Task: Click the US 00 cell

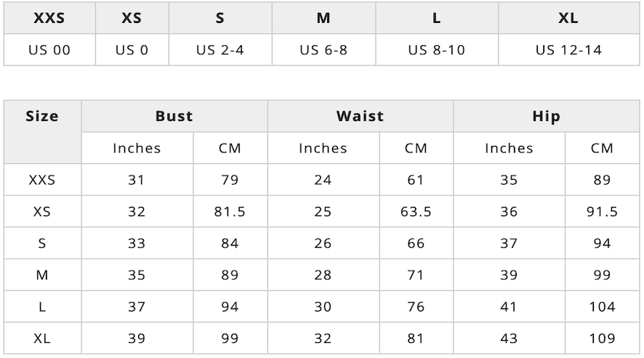Action: (49, 50)
